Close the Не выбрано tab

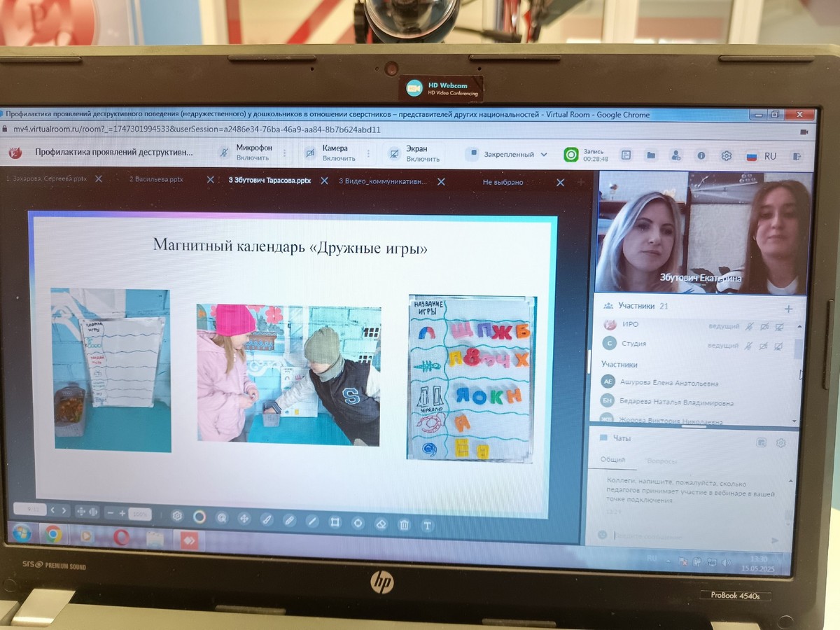coord(560,183)
